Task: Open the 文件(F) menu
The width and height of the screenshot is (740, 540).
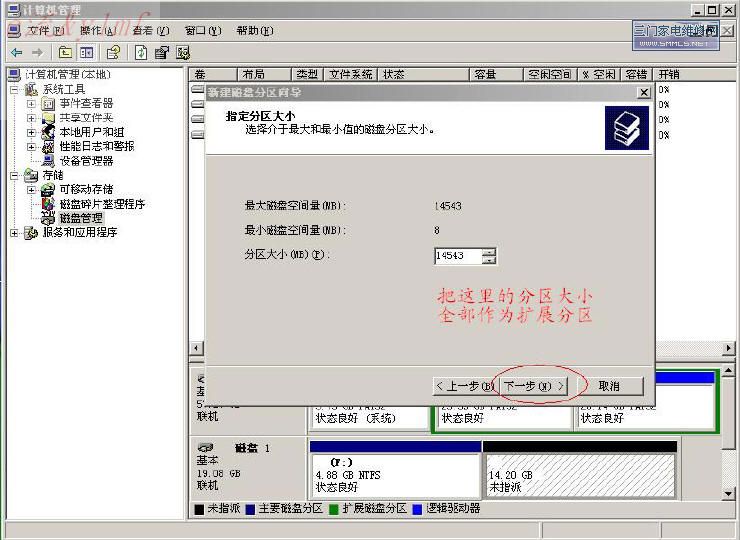Action: pyautogui.click(x=45, y=31)
